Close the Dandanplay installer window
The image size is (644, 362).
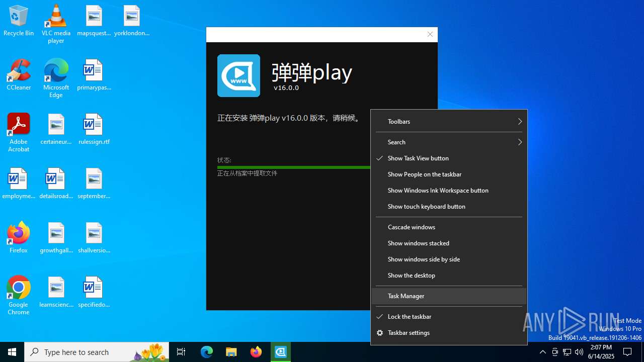pyautogui.click(x=430, y=34)
